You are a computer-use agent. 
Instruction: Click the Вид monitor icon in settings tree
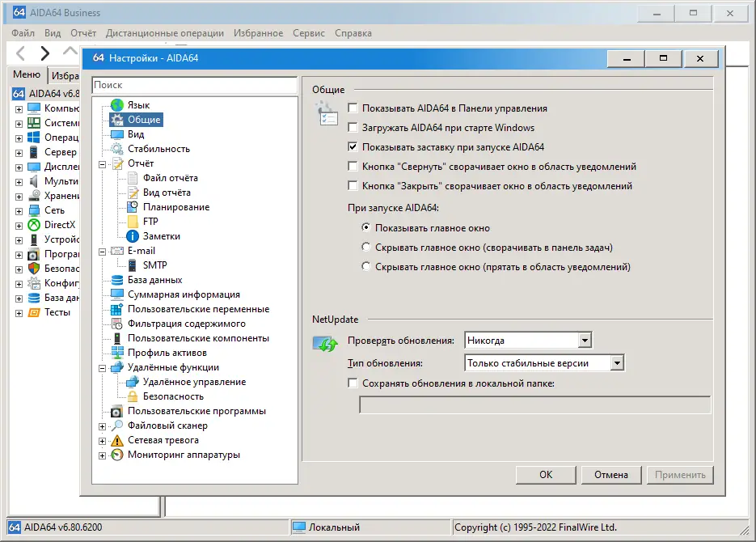pyautogui.click(x=117, y=134)
